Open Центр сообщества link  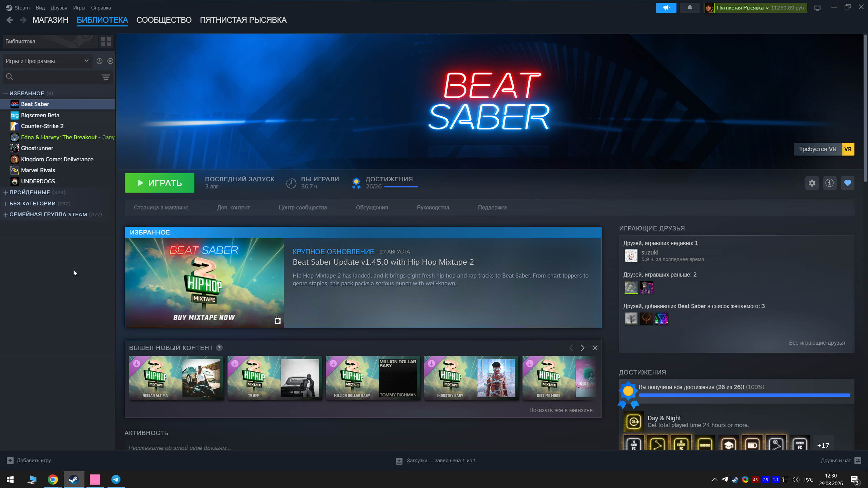point(303,207)
